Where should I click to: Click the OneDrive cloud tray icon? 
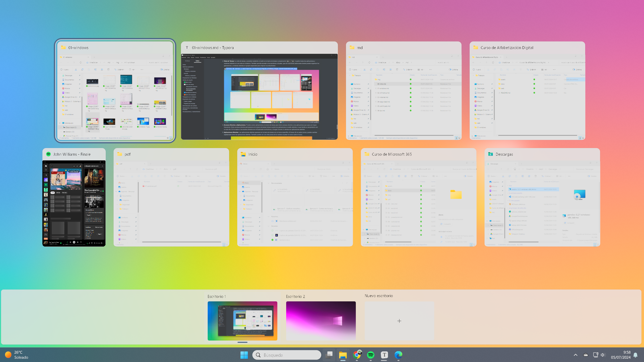(x=586, y=355)
